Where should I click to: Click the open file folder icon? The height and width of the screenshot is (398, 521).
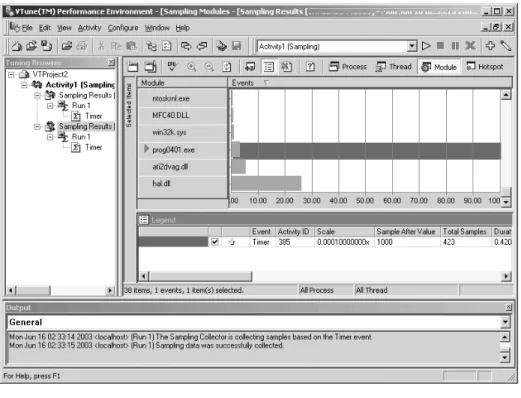67,46
